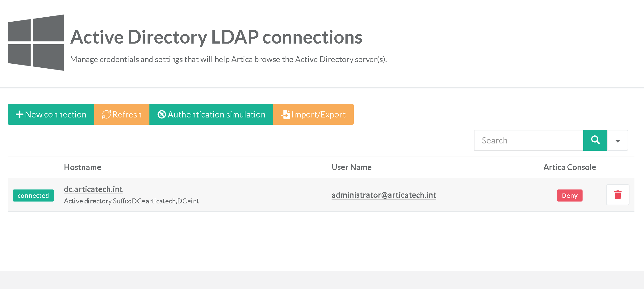
Task: Click the Active Directory LDAP connections heading
Action: 216,37
